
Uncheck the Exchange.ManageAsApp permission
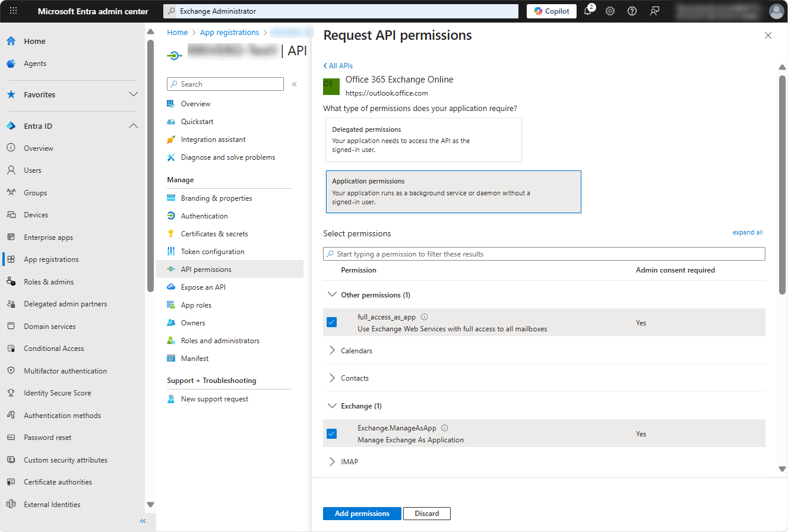pos(332,433)
